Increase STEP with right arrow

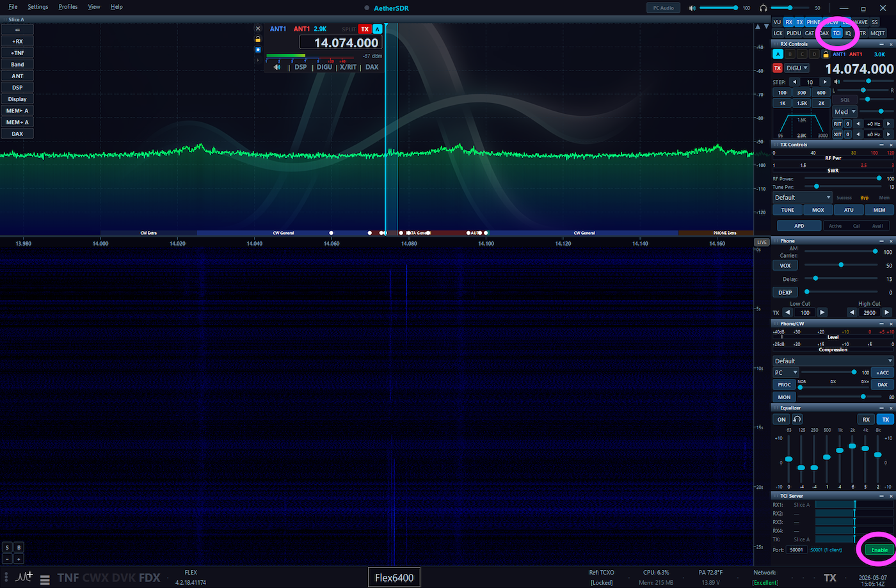(824, 82)
